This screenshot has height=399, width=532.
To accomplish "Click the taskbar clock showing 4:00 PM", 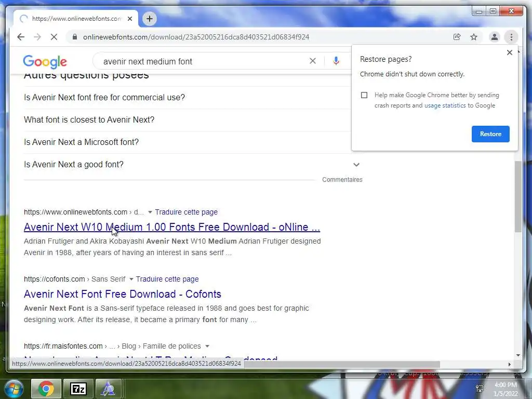I will point(506,389).
